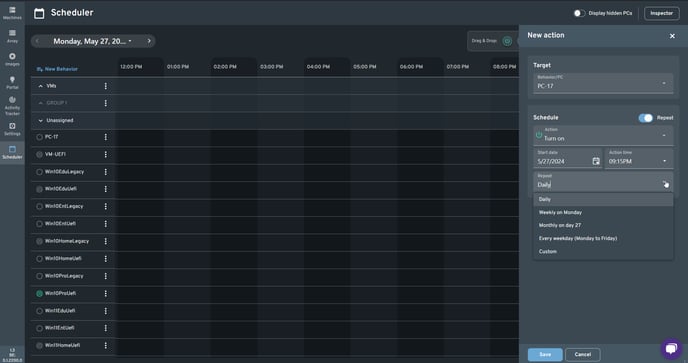Click the status circle of Win10HomeUefi
Image resolution: width=688 pixels, height=363 pixels.
(39, 259)
